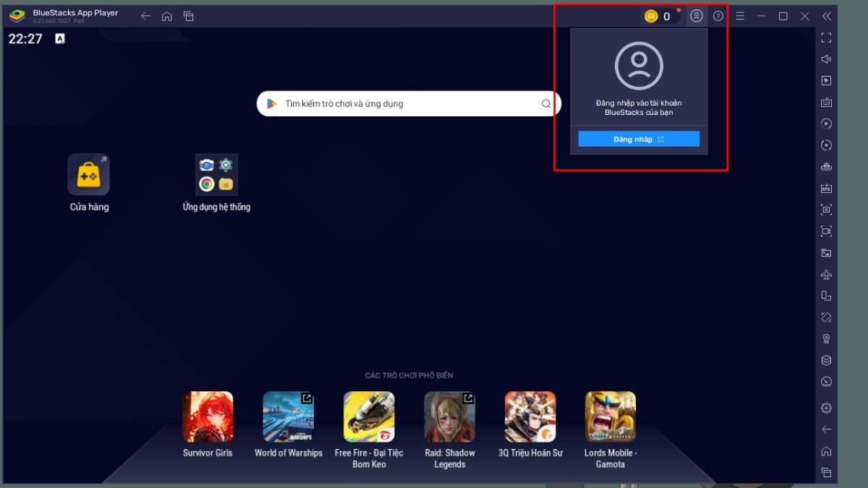This screenshot has height=488, width=868.
Task: Launch Free Fire - Đại Tiệc Bom Keo
Action: [369, 417]
